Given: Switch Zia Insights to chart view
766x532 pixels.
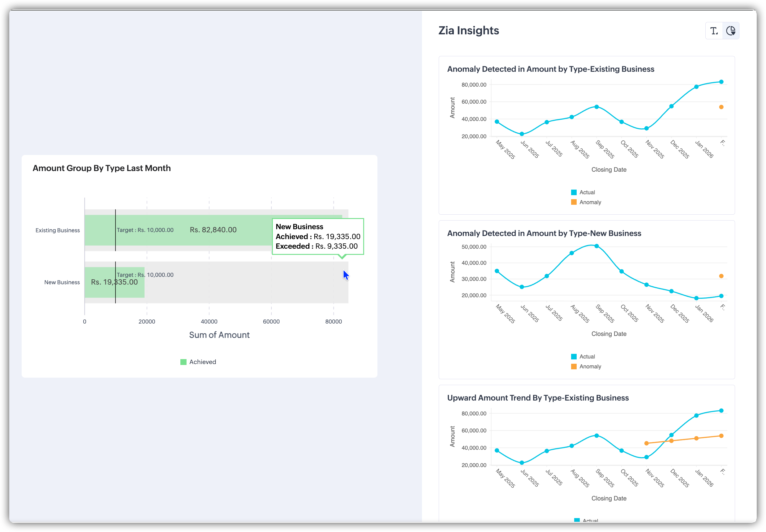Looking at the screenshot, I should (x=731, y=31).
